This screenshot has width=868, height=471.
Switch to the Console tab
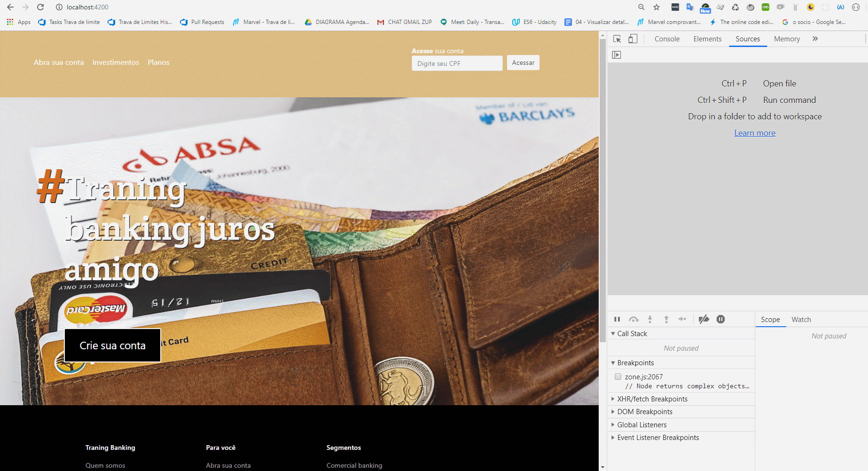667,39
